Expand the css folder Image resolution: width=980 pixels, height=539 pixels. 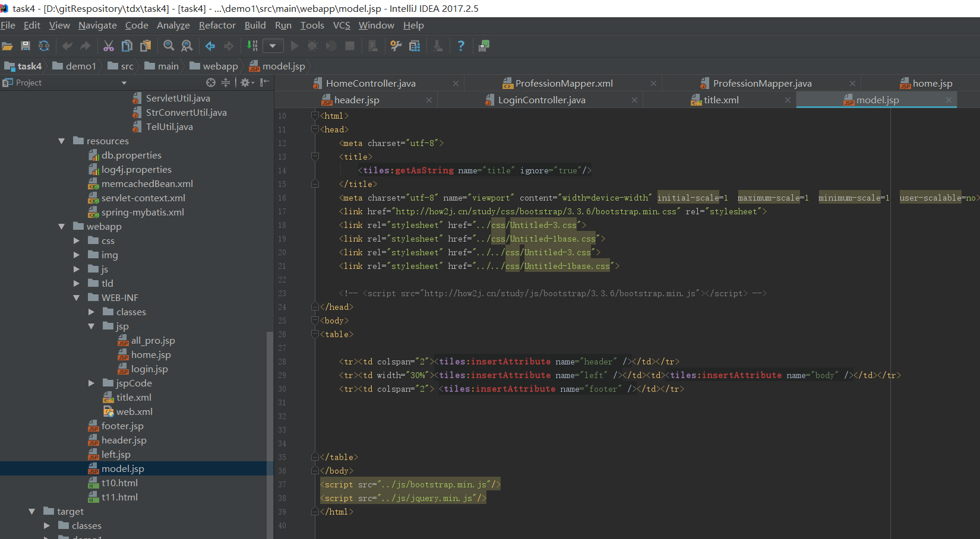point(76,241)
